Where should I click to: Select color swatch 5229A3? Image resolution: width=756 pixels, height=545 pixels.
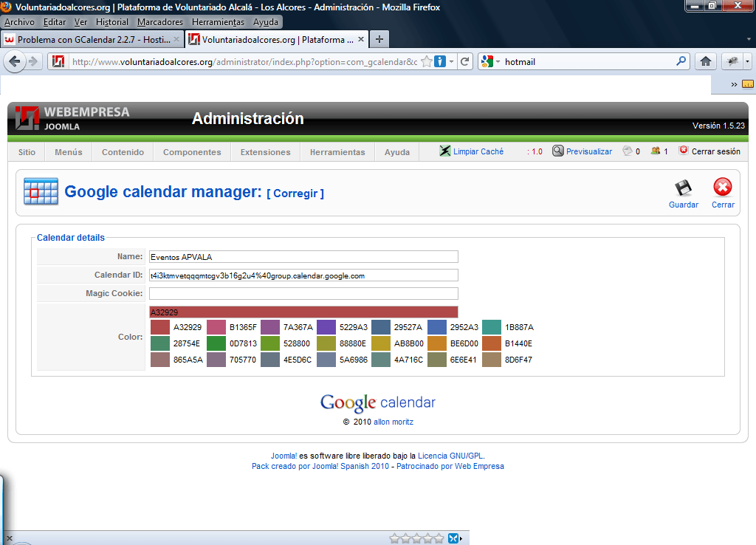click(326, 327)
